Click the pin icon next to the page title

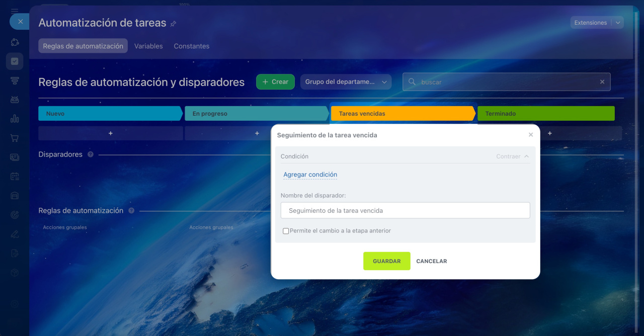pos(174,24)
